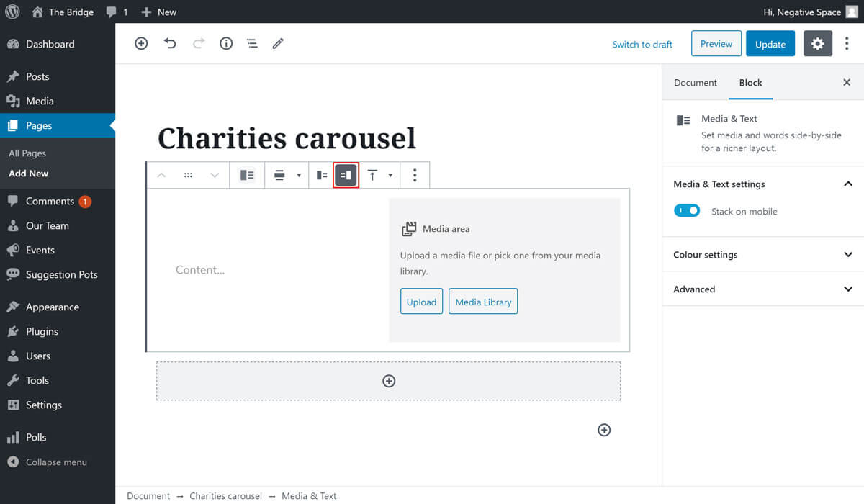Open the content structure info icon
The height and width of the screenshot is (504, 864).
pyautogui.click(x=226, y=44)
